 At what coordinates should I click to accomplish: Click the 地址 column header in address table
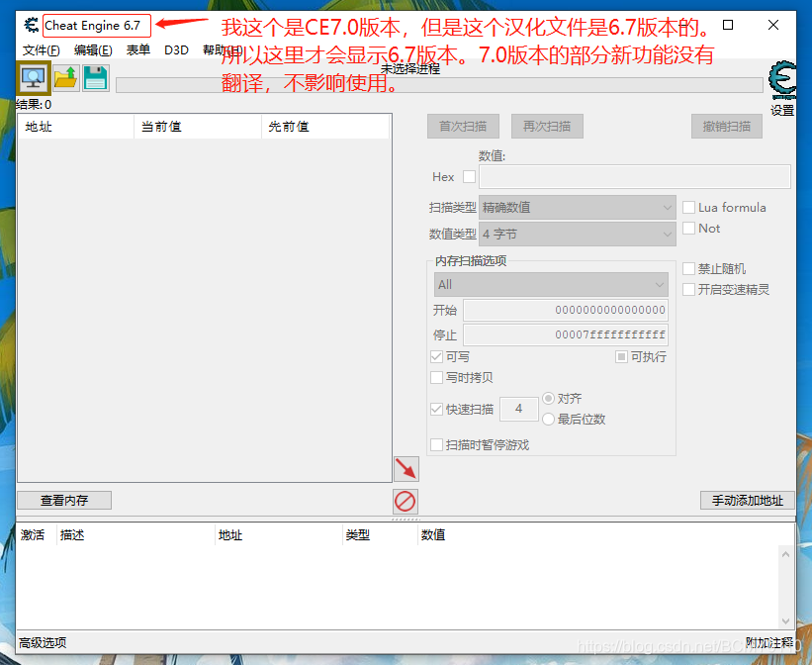pos(279,535)
